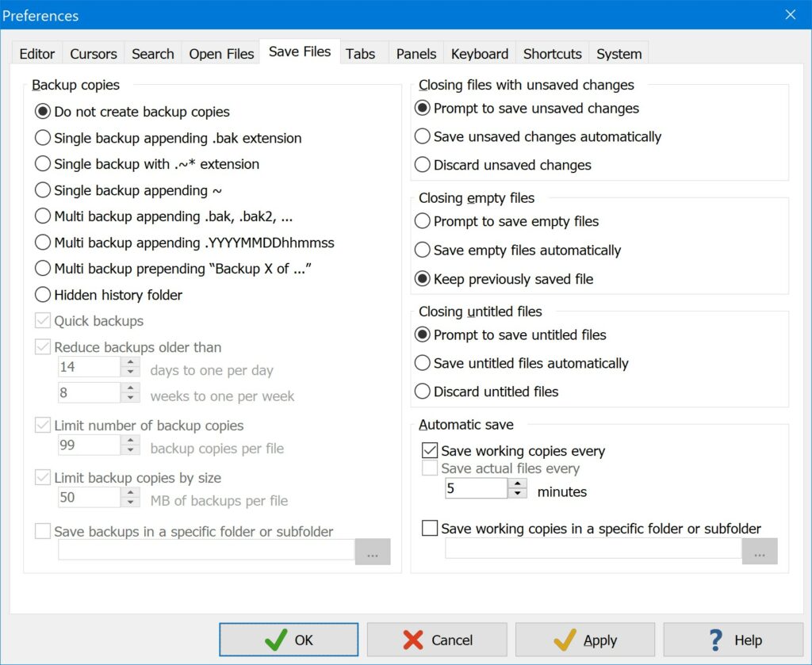Screen dimensions: 812x665
Task: Increase weeks to one per week value
Action: (131, 388)
